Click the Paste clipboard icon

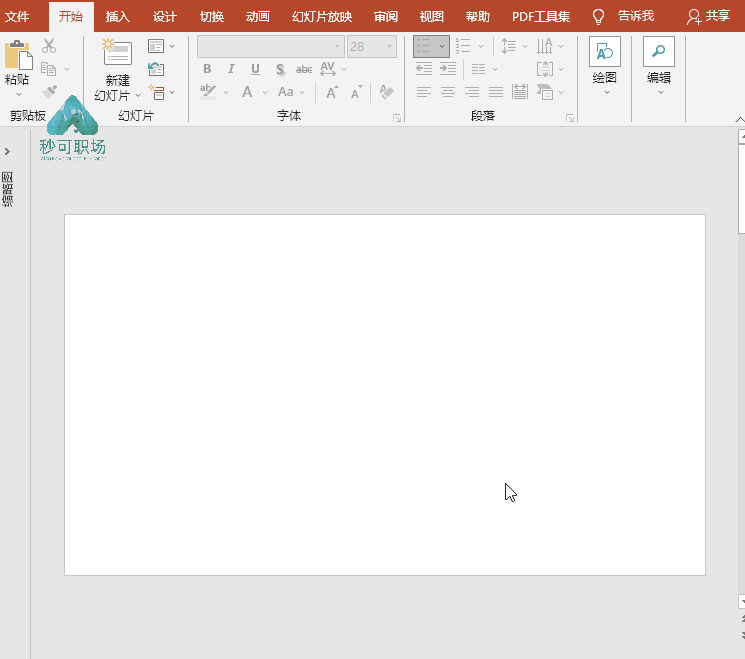[18, 55]
